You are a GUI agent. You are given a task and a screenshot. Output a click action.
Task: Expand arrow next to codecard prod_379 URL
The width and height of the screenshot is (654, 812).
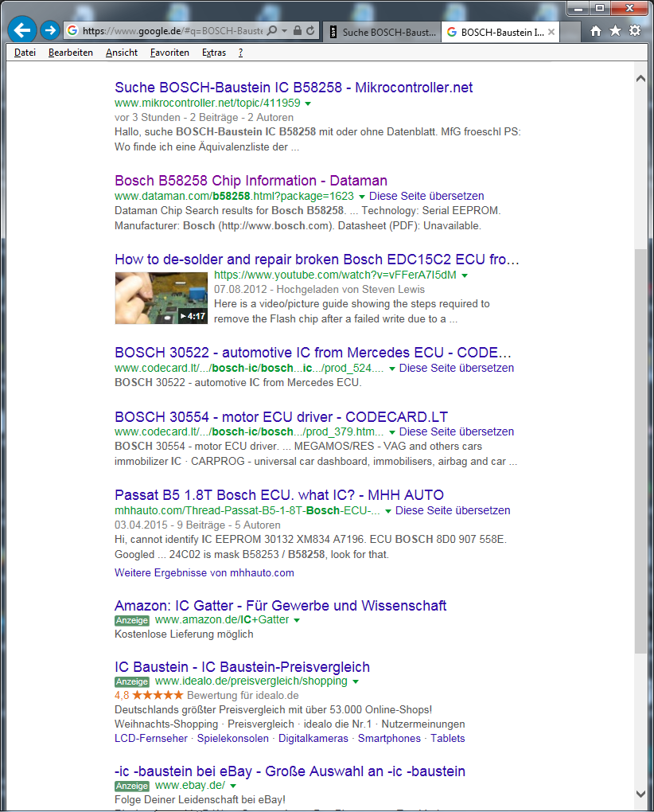click(392, 432)
